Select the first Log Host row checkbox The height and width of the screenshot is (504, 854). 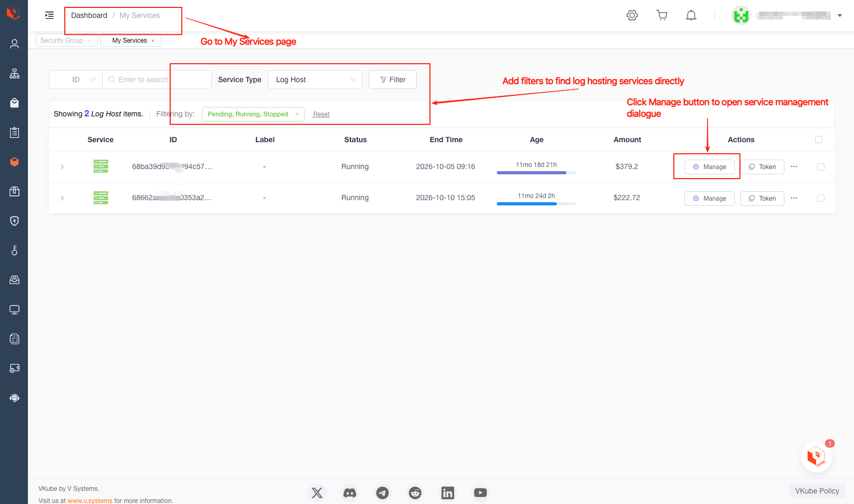point(820,167)
